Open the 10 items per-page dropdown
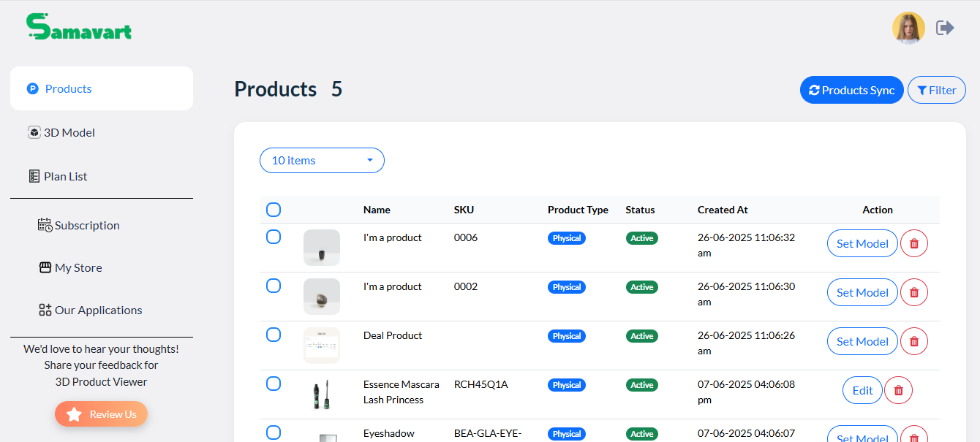 click(x=322, y=160)
